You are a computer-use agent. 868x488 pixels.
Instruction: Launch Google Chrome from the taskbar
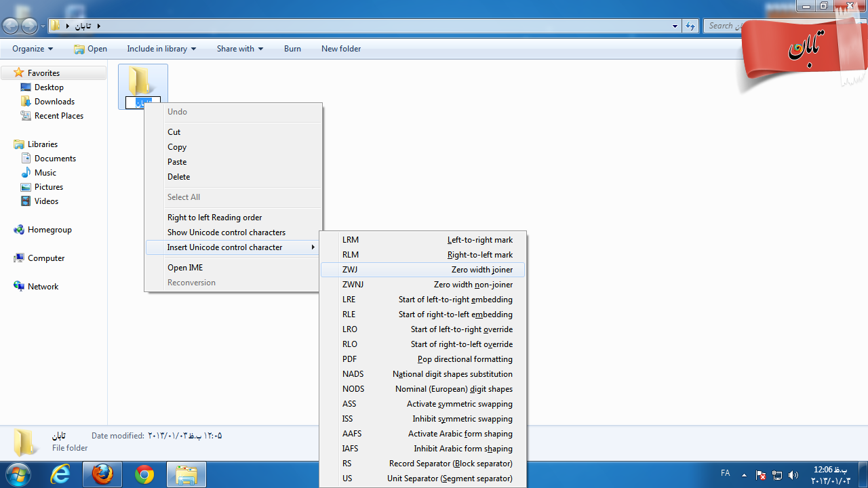pos(144,474)
